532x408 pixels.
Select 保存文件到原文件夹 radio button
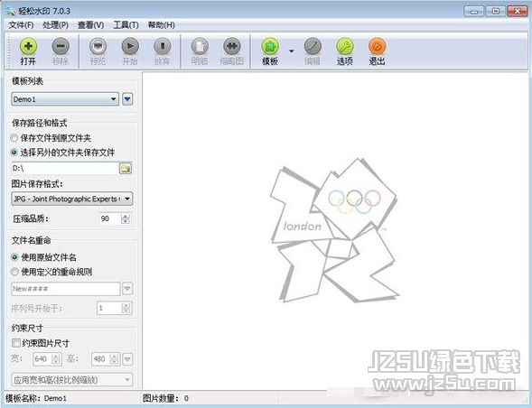14,138
